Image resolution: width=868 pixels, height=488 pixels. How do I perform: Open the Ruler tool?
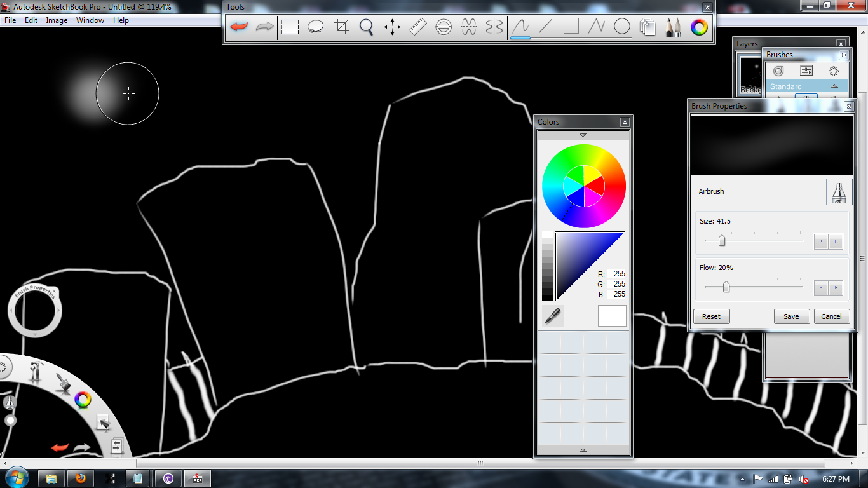click(x=418, y=27)
